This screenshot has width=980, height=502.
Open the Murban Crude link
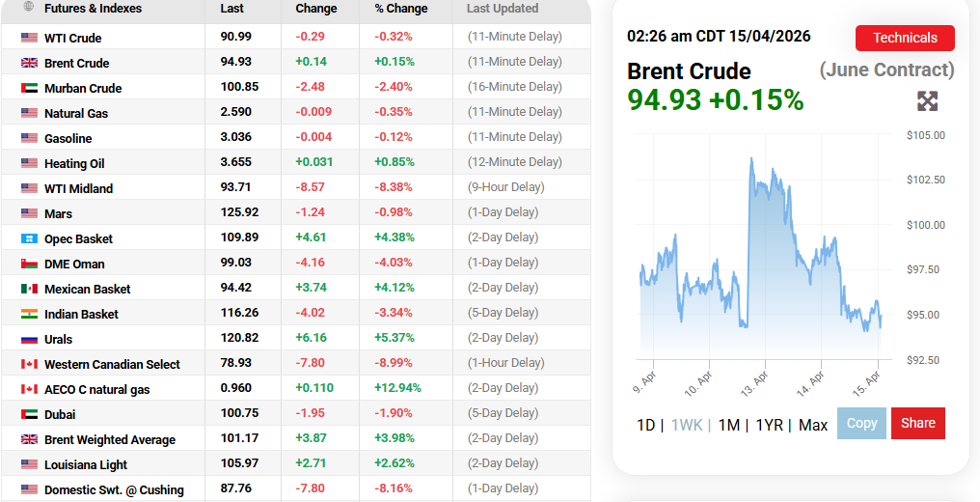[x=83, y=88]
